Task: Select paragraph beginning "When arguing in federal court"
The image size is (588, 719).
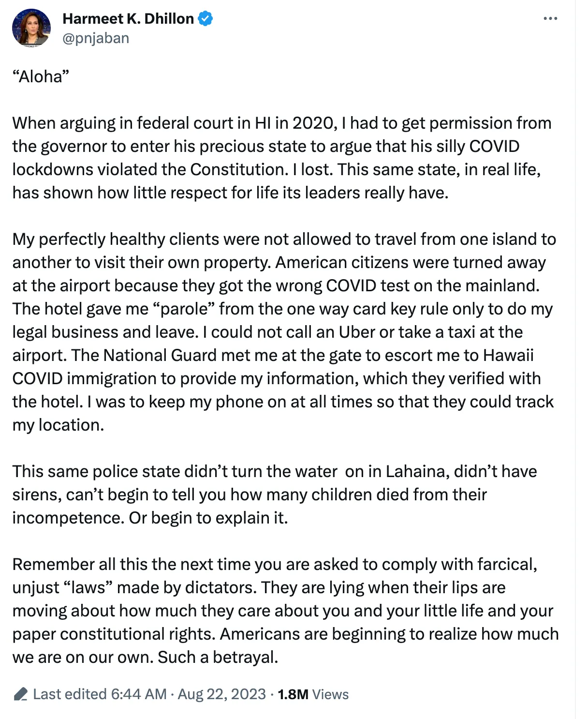Action: [282, 158]
